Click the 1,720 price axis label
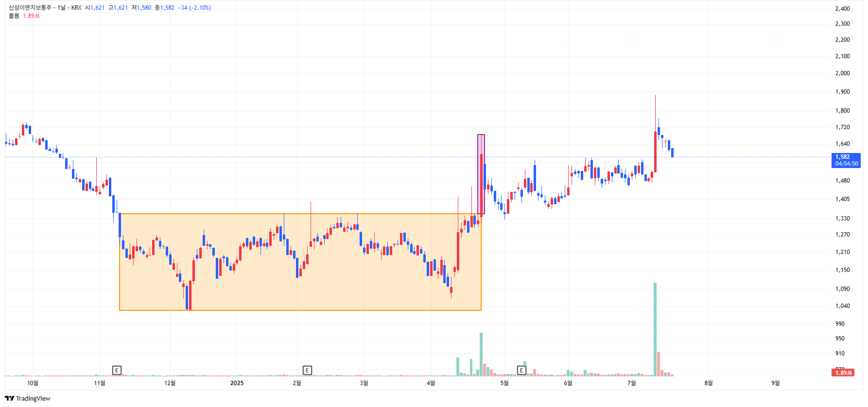 pos(843,127)
